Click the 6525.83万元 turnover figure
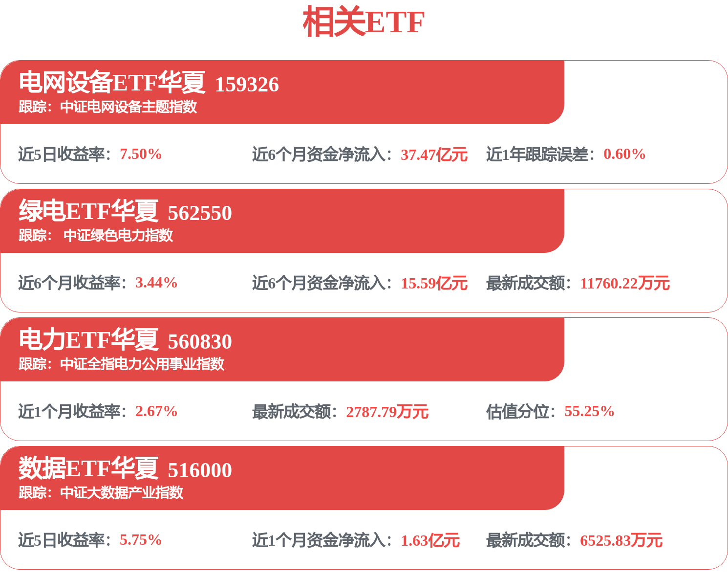 tap(621, 540)
